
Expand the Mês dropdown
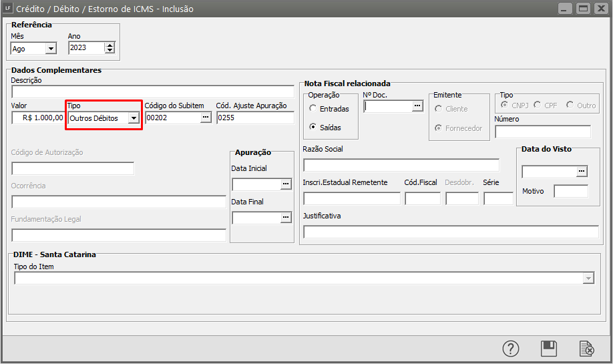pyautogui.click(x=51, y=48)
